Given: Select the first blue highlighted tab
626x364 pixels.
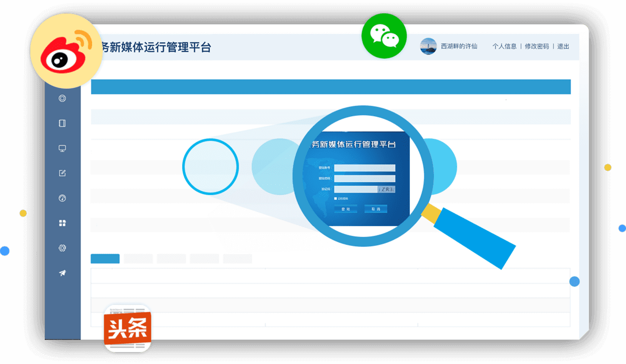Looking at the screenshot, I should tap(105, 259).
